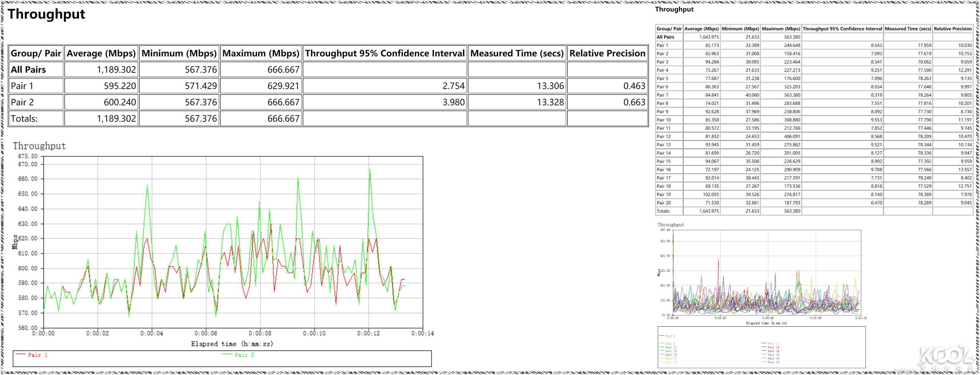Click the large Relative Precision column header
This screenshot has width=980, height=375.
607,53
